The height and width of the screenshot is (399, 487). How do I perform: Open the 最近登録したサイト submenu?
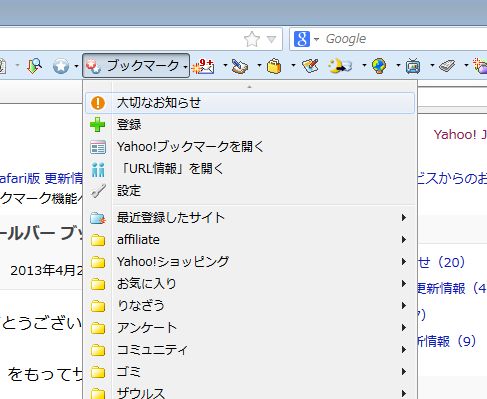(250, 218)
